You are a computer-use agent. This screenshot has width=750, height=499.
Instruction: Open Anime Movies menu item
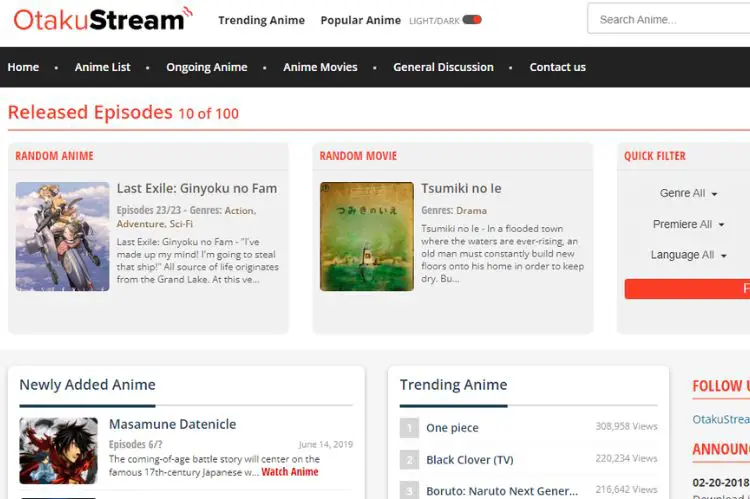[x=320, y=67]
